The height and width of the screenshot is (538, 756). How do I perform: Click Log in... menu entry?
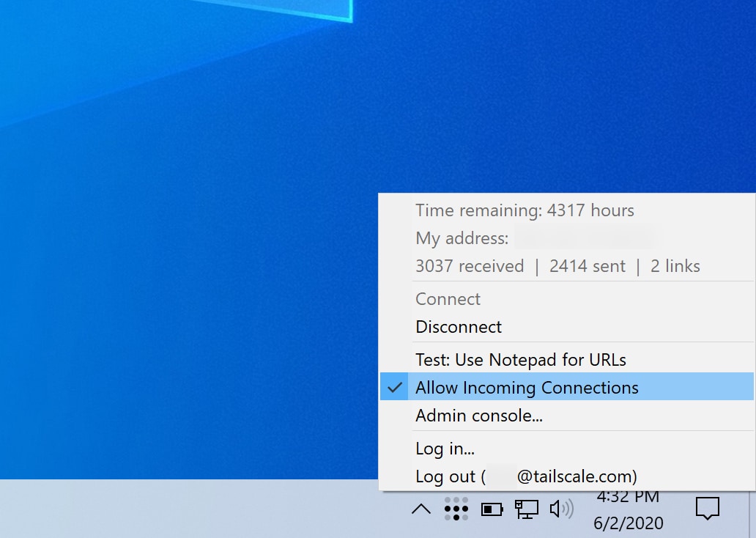[445, 449]
